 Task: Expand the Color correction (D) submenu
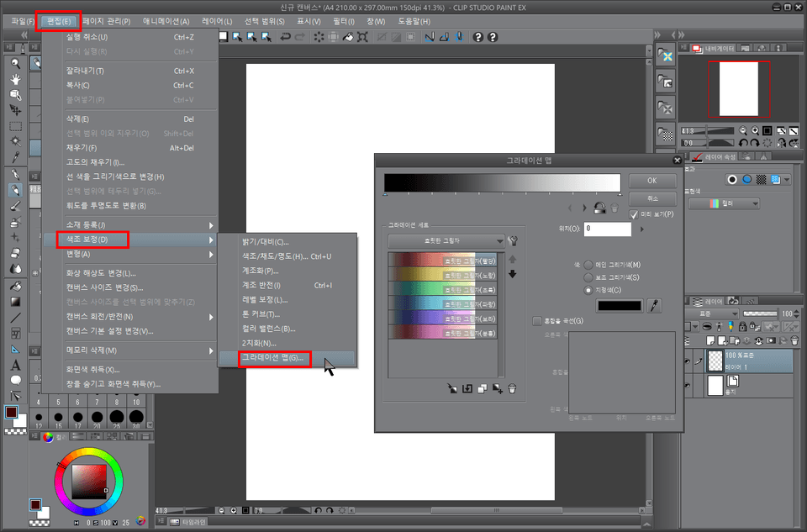click(x=211, y=240)
